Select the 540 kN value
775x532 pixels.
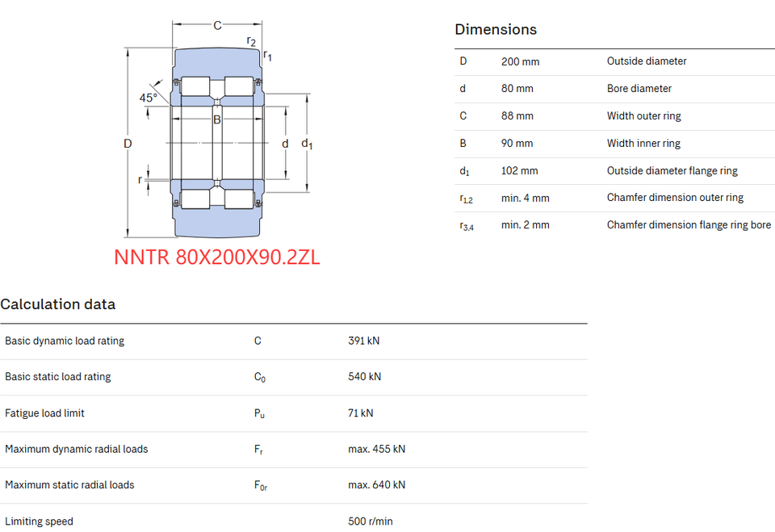pos(364,377)
